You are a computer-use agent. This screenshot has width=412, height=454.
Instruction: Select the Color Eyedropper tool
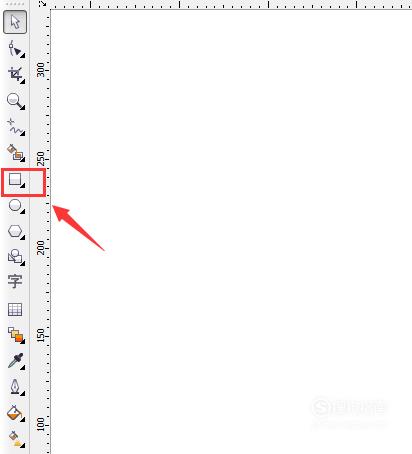(16, 361)
